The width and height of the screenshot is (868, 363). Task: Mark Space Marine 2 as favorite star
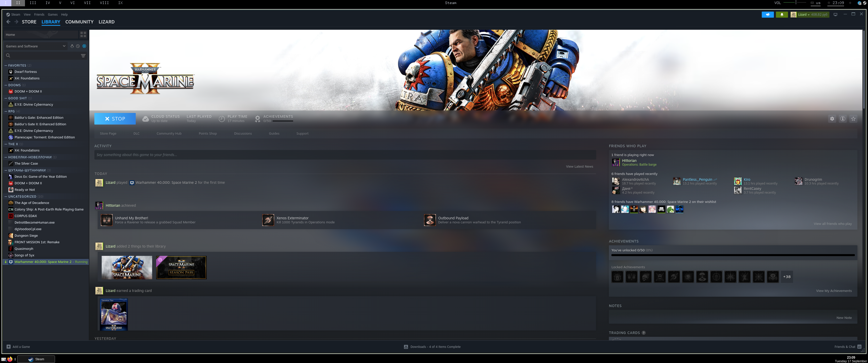[x=853, y=119]
